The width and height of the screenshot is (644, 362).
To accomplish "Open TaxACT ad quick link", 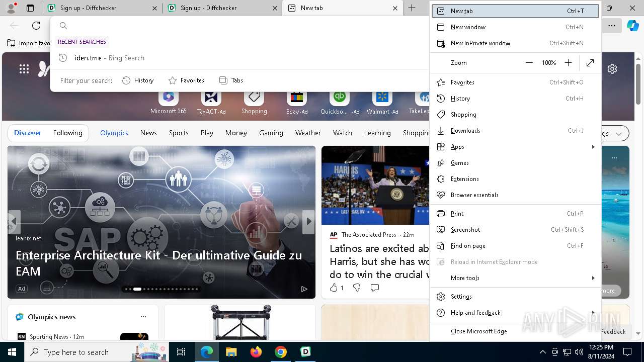I will [x=211, y=103].
